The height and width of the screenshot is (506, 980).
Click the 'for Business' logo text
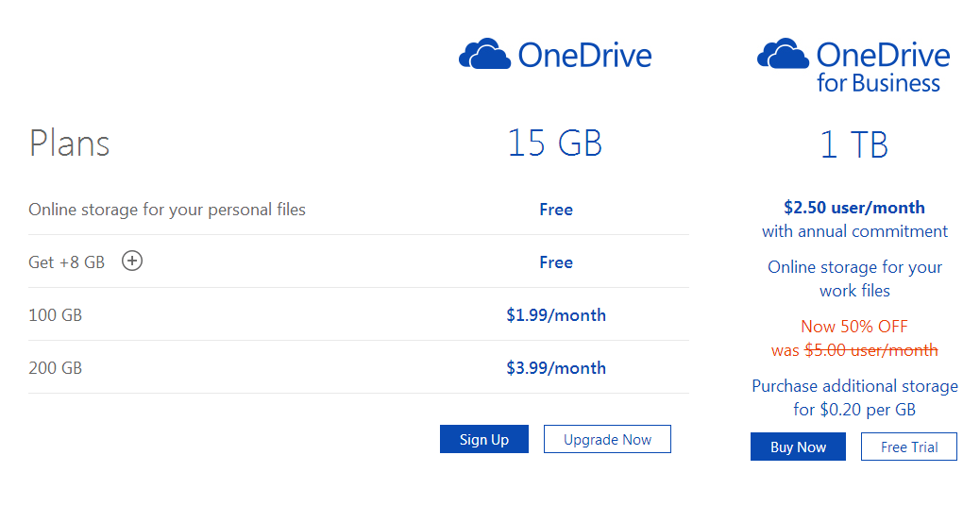pyautogui.click(x=878, y=83)
